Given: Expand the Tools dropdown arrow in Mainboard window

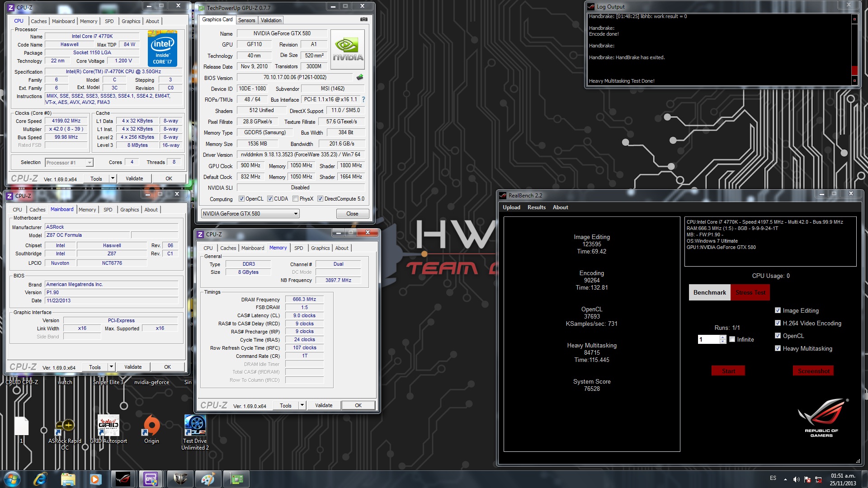Looking at the screenshot, I should (111, 367).
